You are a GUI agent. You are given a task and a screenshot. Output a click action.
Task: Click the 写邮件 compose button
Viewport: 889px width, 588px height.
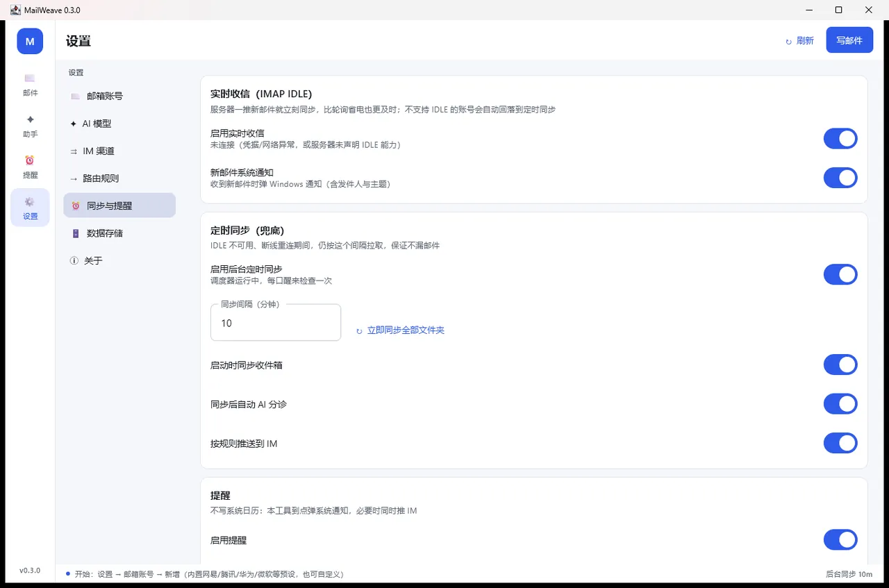pos(849,40)
